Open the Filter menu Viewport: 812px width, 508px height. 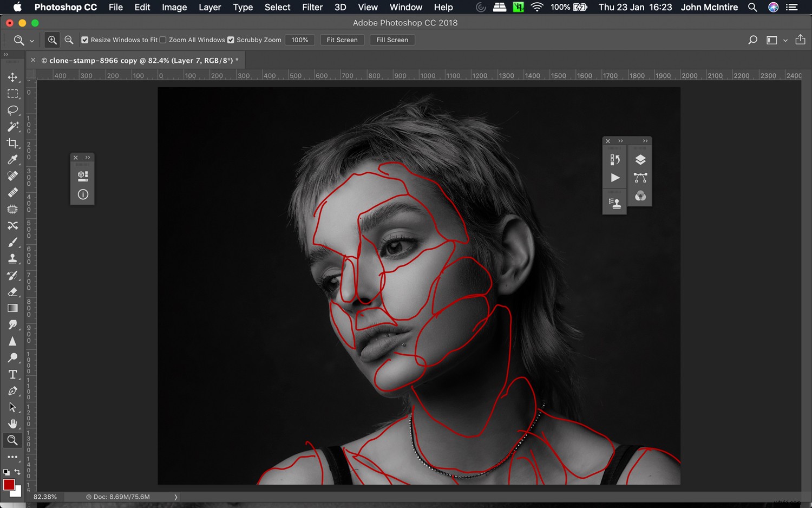[x=312, y=7]
